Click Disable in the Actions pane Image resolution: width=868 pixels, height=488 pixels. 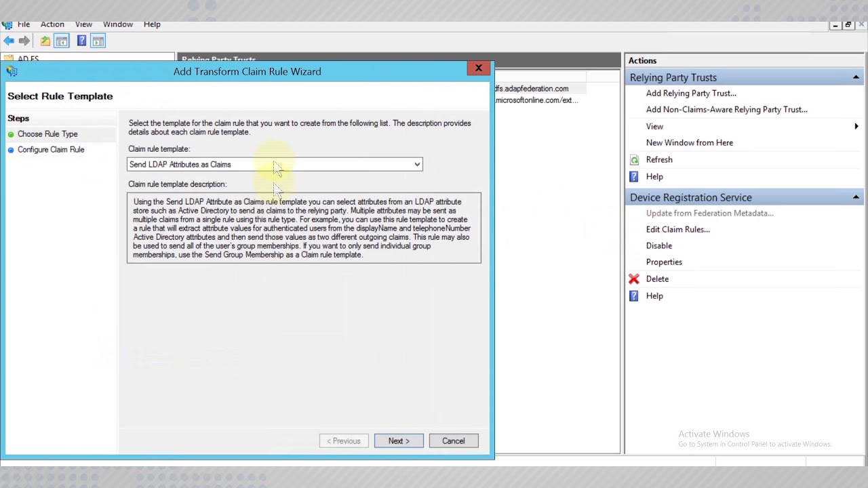point(658,246)
